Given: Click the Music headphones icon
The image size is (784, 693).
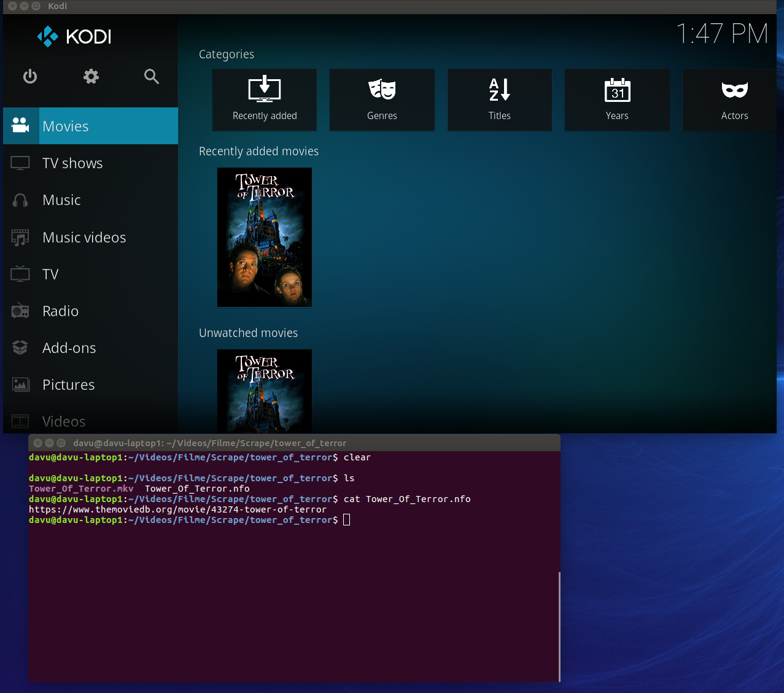Looking at the screenshot, I should [20, 200].
